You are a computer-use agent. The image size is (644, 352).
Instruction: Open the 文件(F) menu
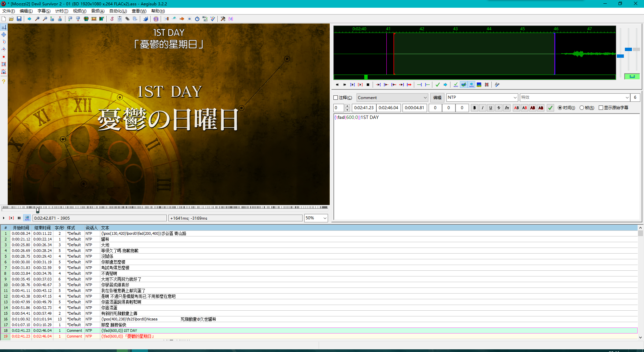coord(9,11)
